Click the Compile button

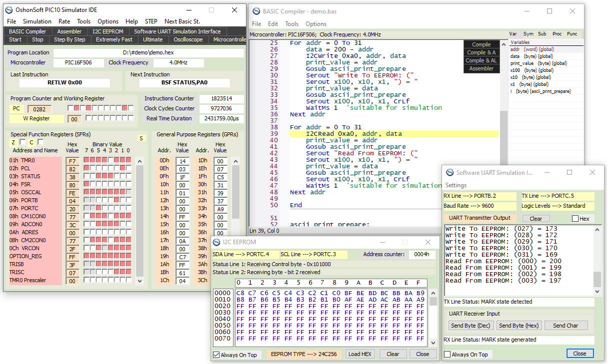point(481,44)
